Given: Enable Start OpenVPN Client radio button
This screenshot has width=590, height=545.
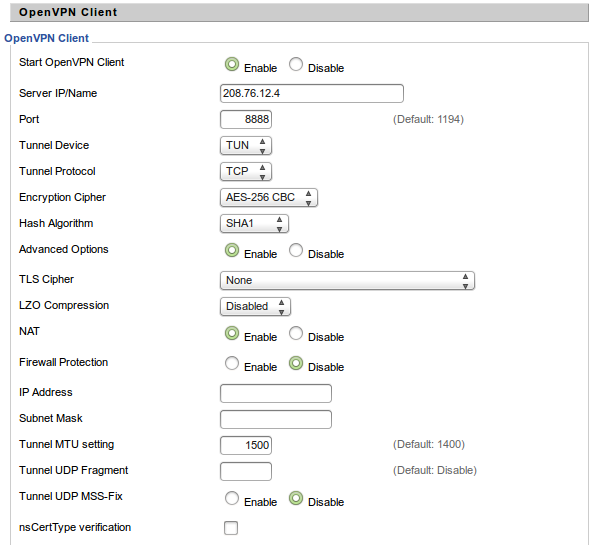Looking at the screenshot, I should click(232, 64).
